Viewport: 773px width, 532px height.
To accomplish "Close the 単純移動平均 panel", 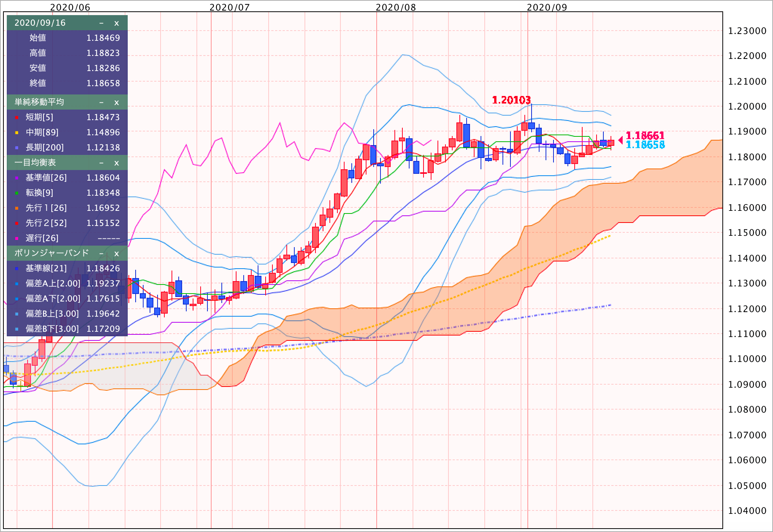I will click(116, 102).
